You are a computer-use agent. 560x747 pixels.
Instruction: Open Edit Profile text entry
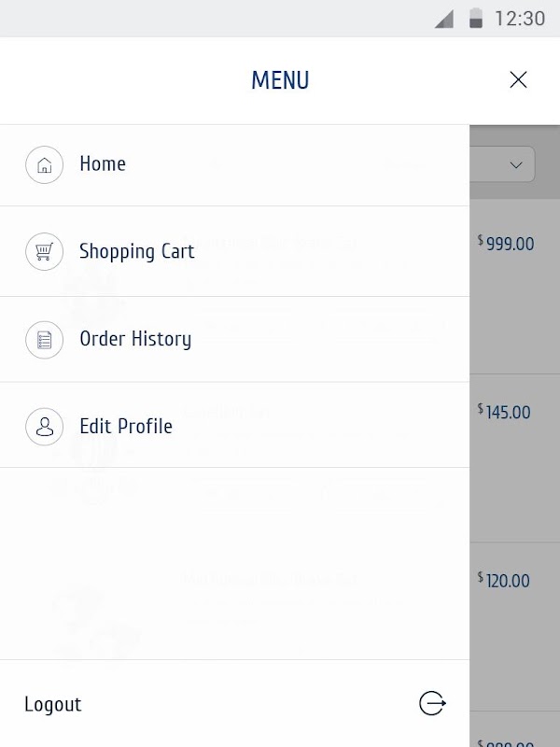click(126, 427)
